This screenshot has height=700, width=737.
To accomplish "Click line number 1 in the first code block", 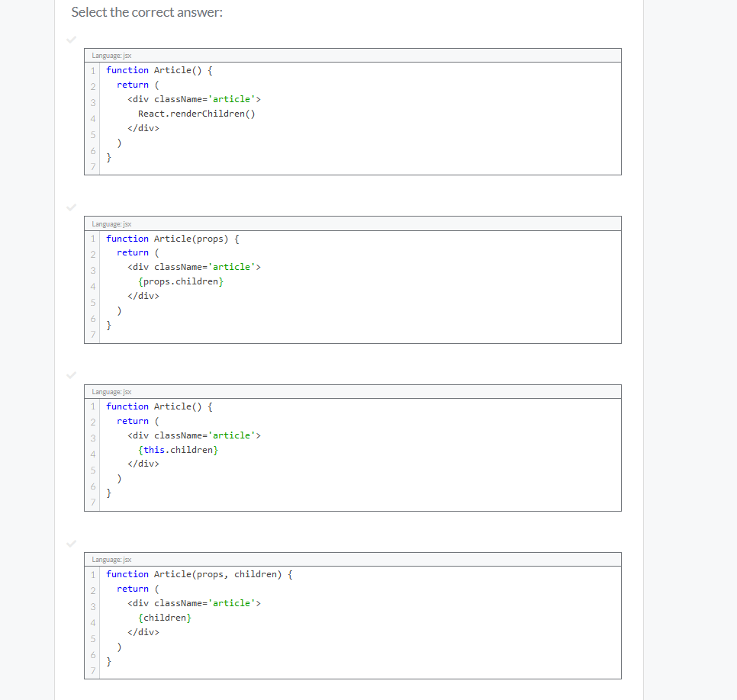I will click(x=92, y=69).
